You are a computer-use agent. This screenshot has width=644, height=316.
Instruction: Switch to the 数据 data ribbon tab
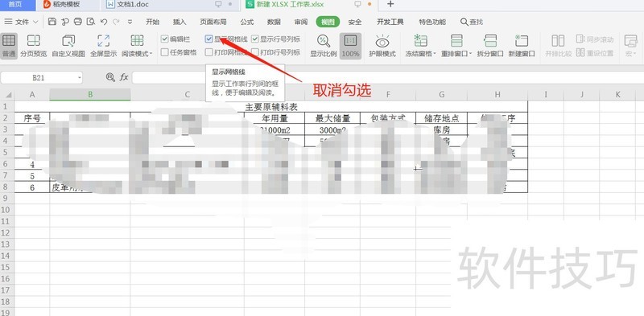[x=274, y=22]
